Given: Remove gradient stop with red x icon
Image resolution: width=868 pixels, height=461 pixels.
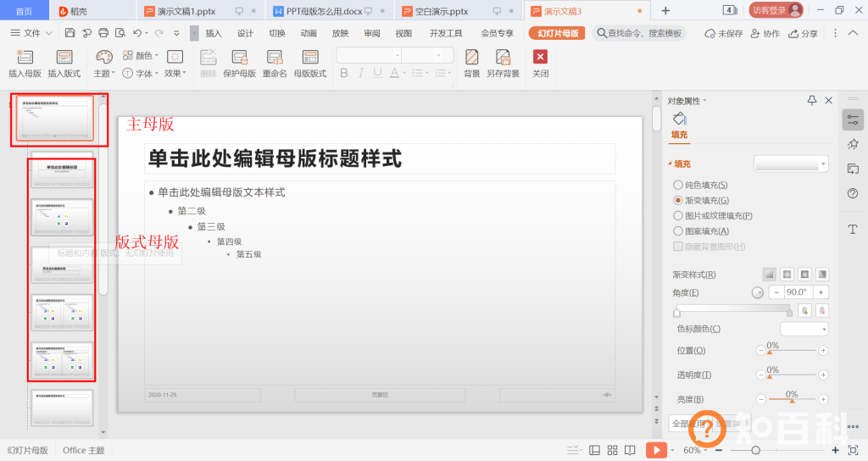Looking at the screenshot, I should click(822, 310).
